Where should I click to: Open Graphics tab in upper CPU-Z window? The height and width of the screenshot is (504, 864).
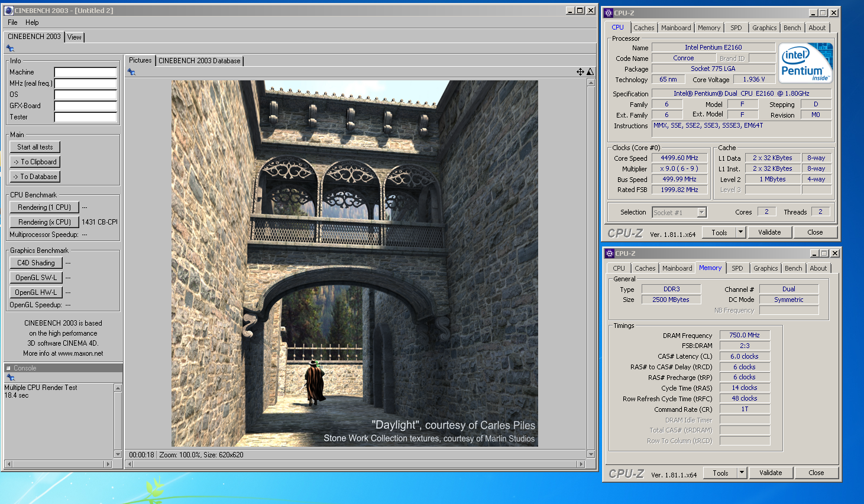click(765, 28)
